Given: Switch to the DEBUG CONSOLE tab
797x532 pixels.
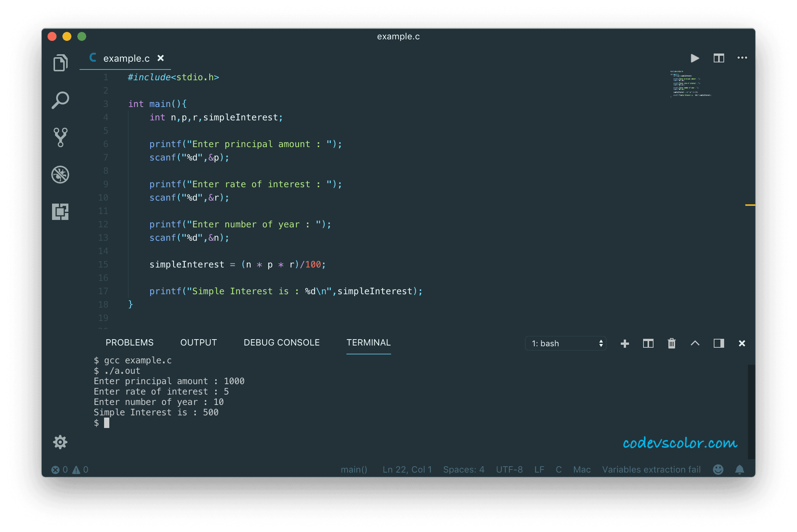Looking at the screenshot, I should pos(281,342).
